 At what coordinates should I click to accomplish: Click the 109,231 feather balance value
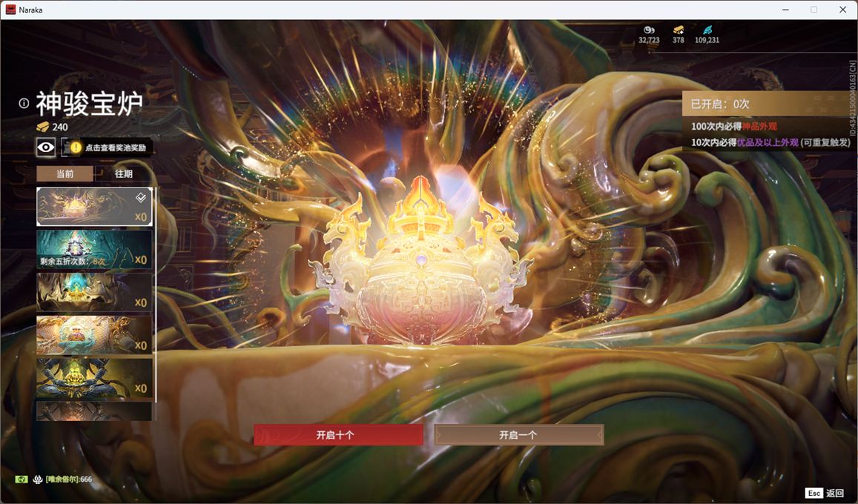coord(707,40)
